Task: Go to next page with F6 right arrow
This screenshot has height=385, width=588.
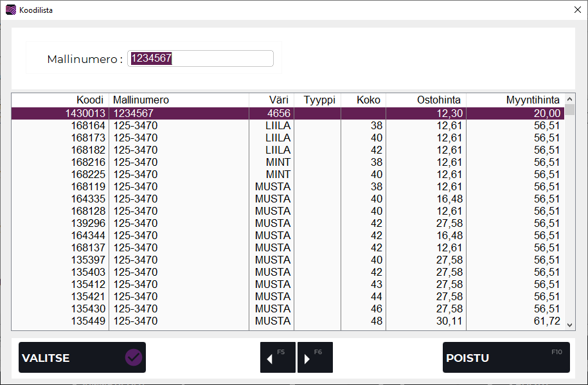Action: pyautogui.click(x=315, y=357)
